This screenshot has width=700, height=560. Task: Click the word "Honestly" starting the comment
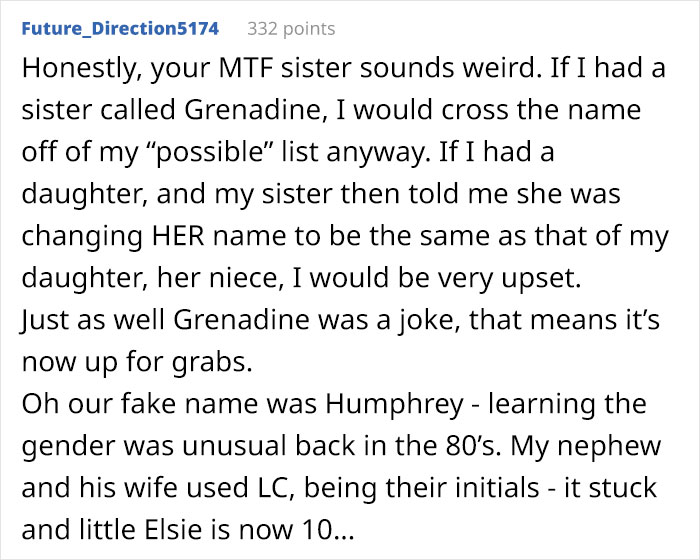coord(73,71)
